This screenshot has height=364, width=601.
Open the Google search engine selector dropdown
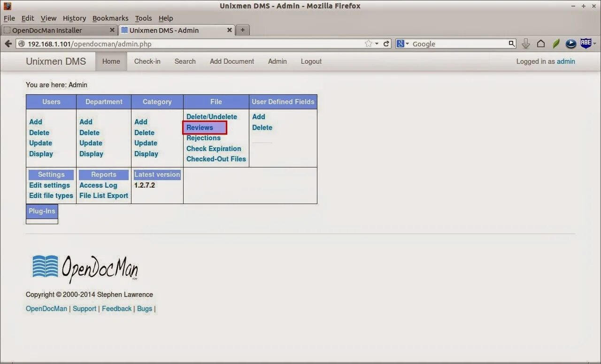(403, 44)
